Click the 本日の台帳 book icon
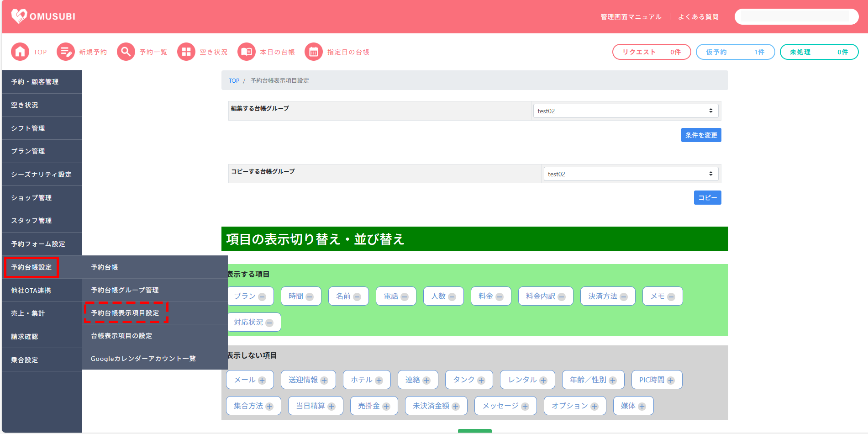This screenshot has width=868, height=434. (246, 52)
